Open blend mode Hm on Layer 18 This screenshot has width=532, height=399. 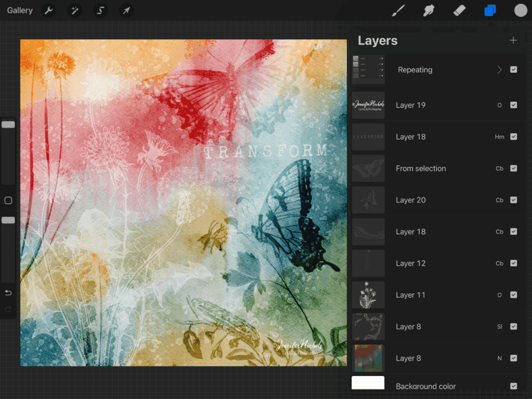click(x=499, y=137)
